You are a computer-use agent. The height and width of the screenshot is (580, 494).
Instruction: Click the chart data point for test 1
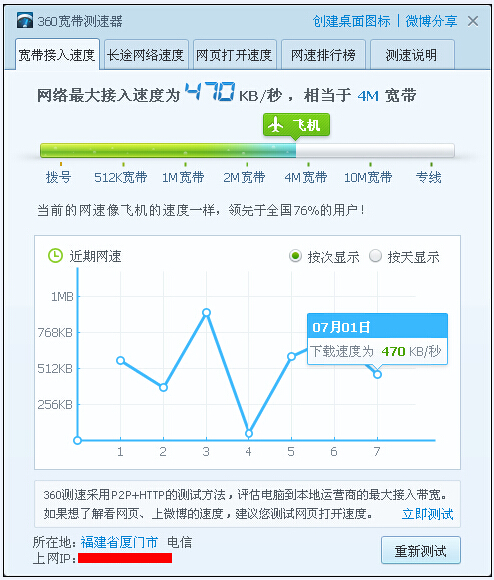[x=121, y=360]
